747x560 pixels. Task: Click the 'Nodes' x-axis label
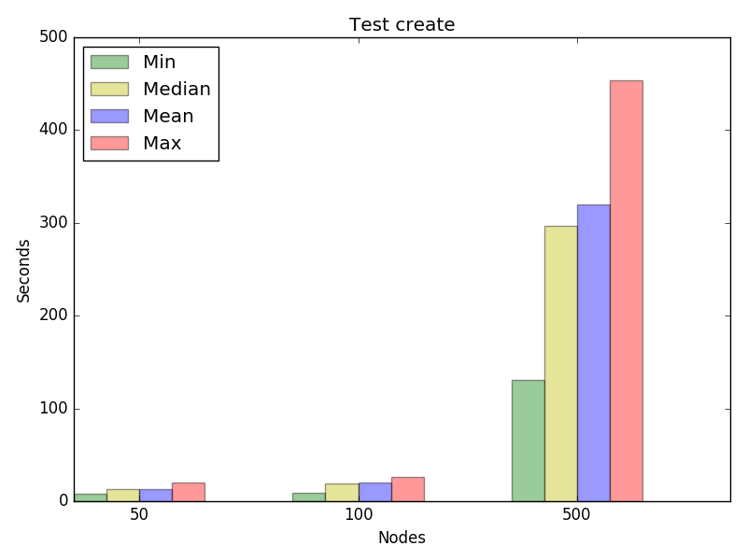[x=402, y=539]
